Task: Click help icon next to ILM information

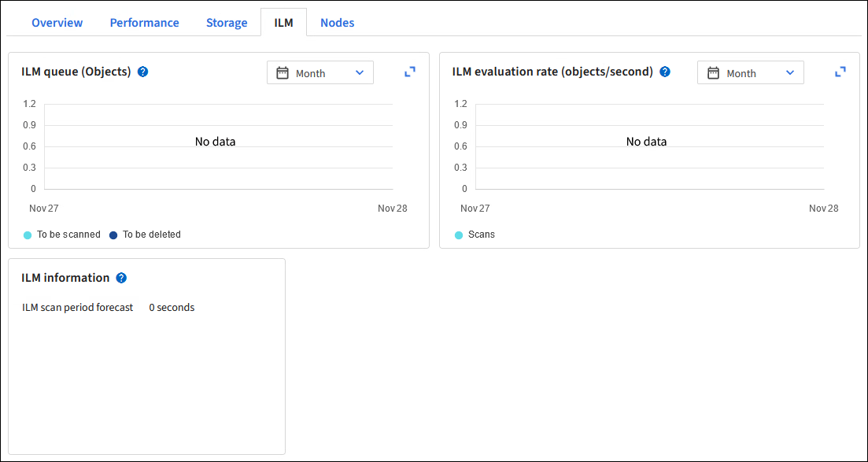Action: [121, 278]
